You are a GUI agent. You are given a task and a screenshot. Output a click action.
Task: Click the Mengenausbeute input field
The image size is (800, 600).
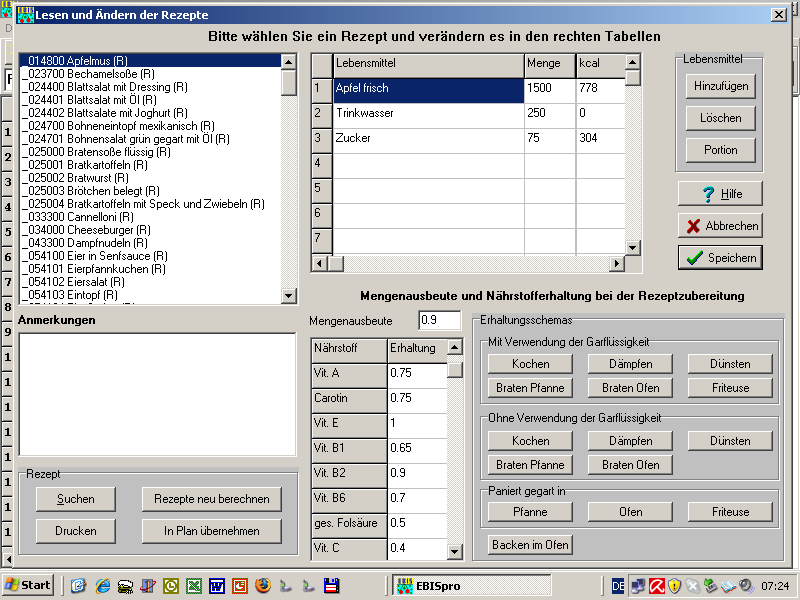click(x=441, y=320)
